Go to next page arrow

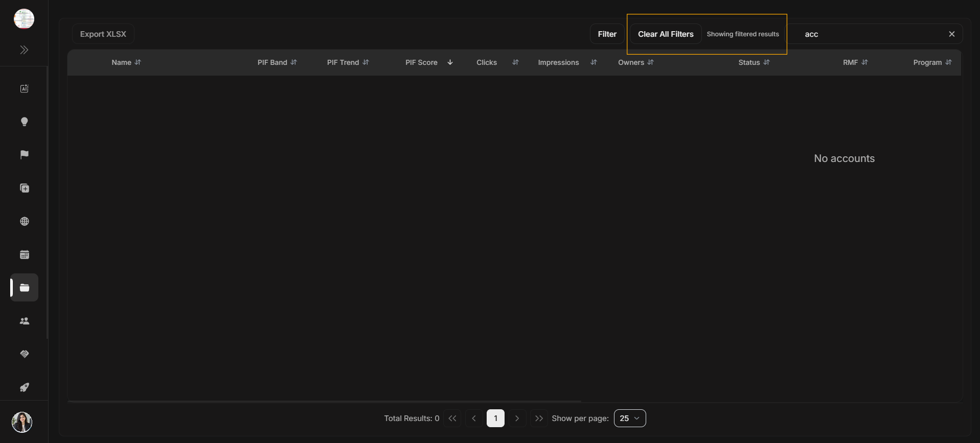coord(517,418)
